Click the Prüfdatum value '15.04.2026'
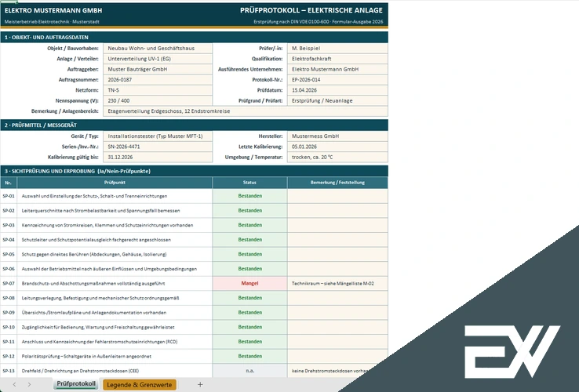 point(337,90)
